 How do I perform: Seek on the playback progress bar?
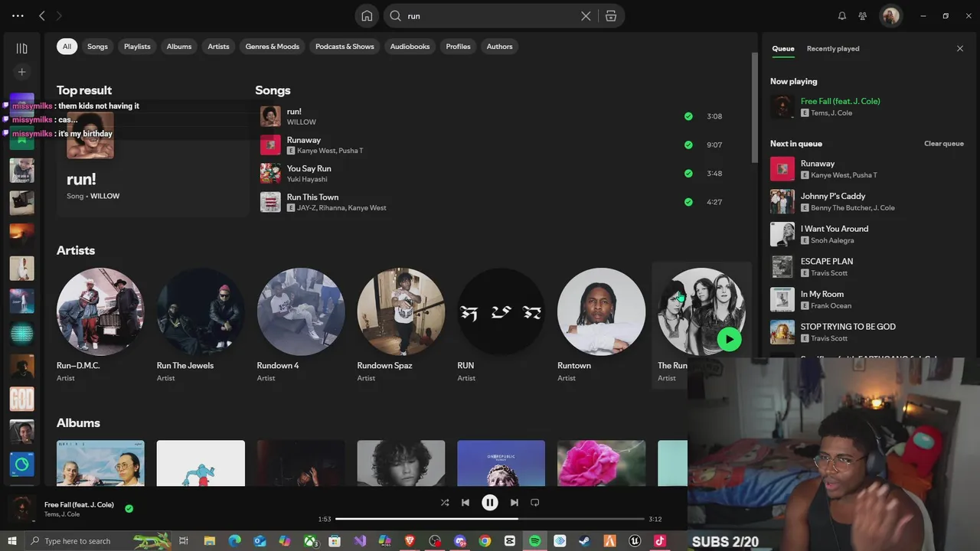490,519
